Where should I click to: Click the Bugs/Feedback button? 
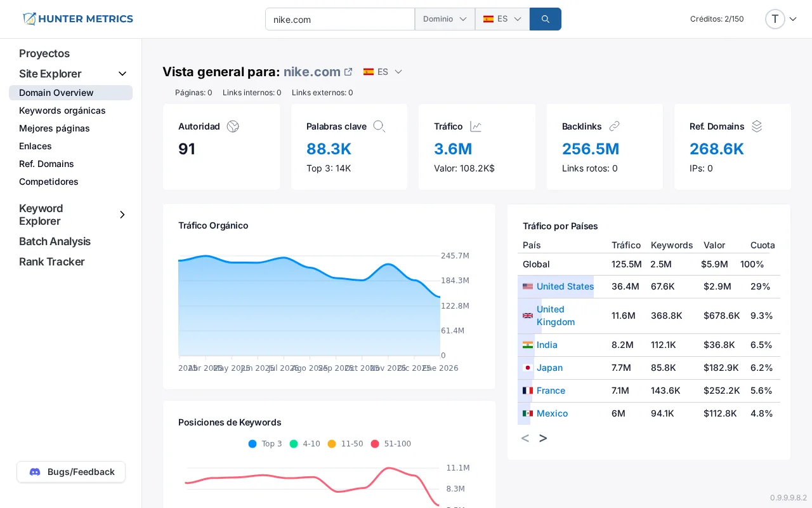(x=70, y=472)
